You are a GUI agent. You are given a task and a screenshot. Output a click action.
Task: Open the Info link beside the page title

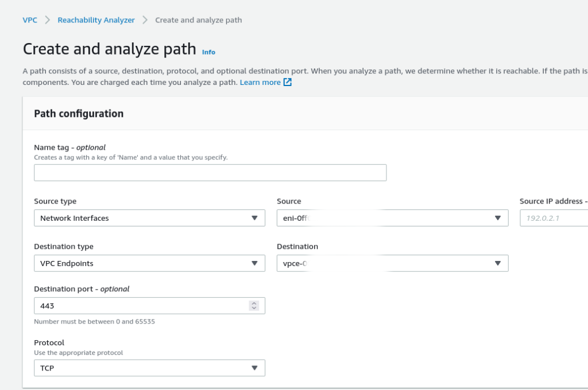tap(208, 52)
